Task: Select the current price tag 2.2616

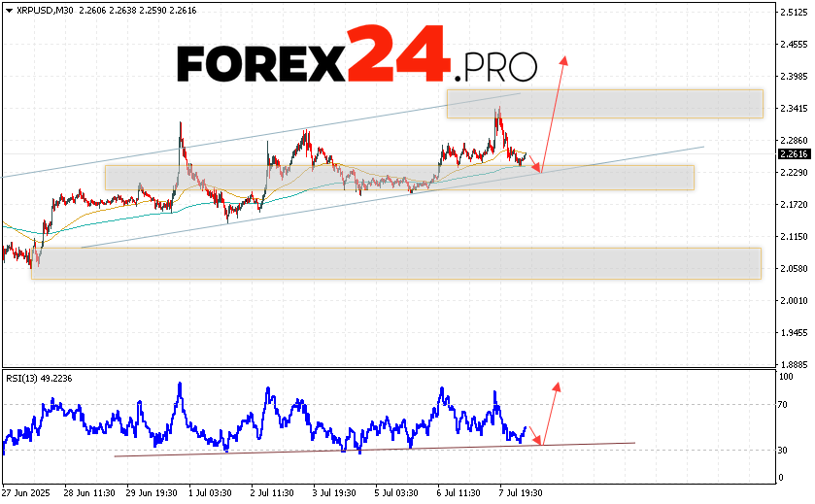Action: pyautogui.click(x=793, y=153)
